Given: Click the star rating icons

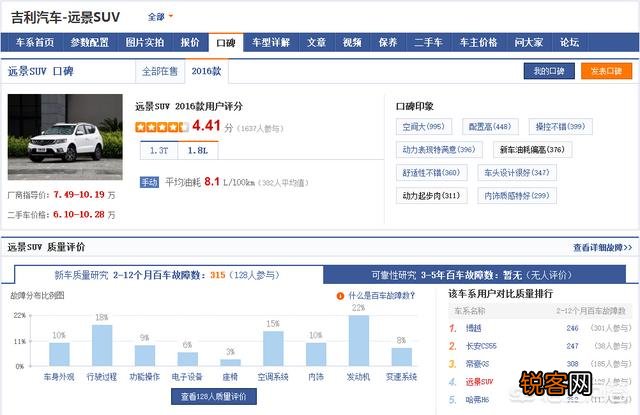Looking at the screenshot, I should coord(162,127).
